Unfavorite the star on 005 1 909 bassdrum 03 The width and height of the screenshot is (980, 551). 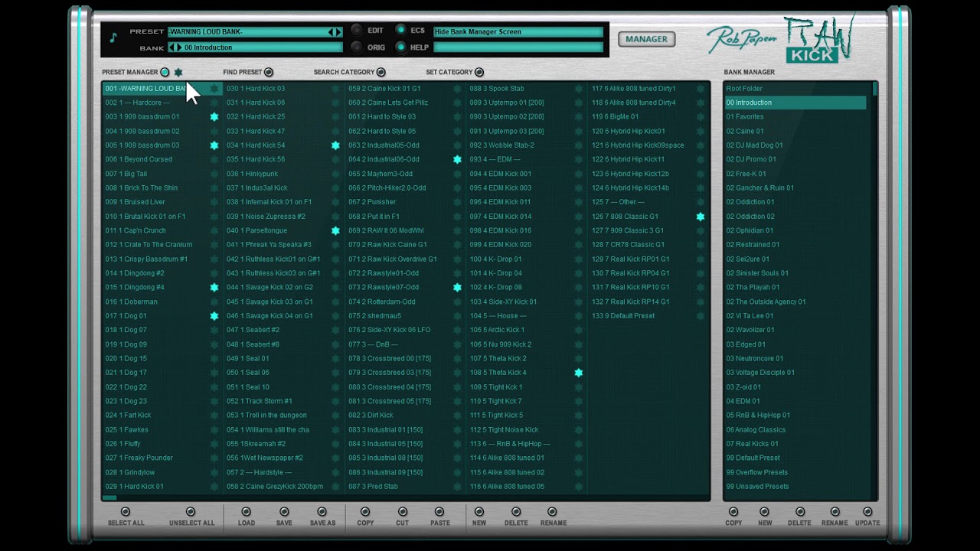tap(214, 145)
